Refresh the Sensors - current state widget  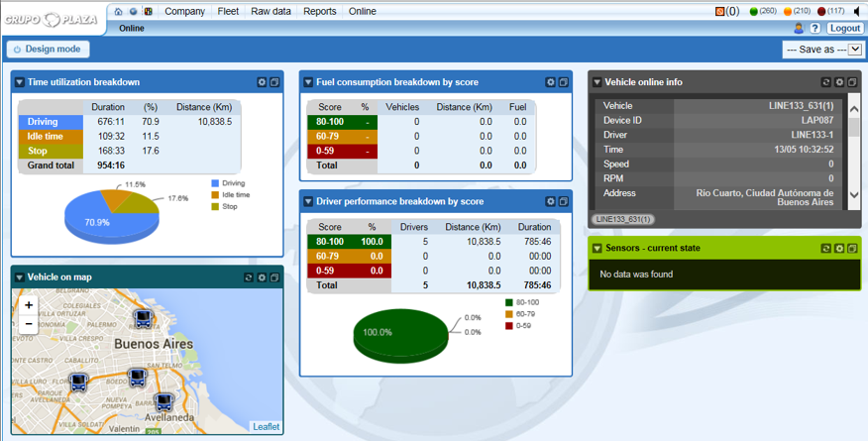(x=826, y=249)
